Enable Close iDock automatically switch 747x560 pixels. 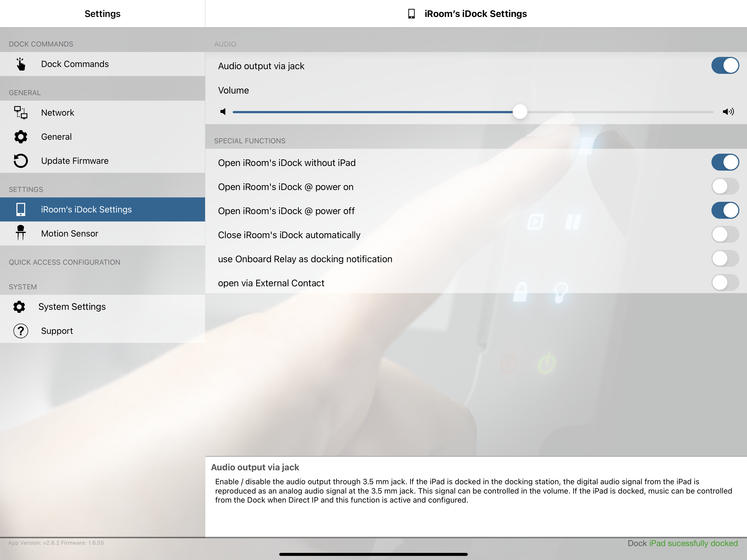725,235
